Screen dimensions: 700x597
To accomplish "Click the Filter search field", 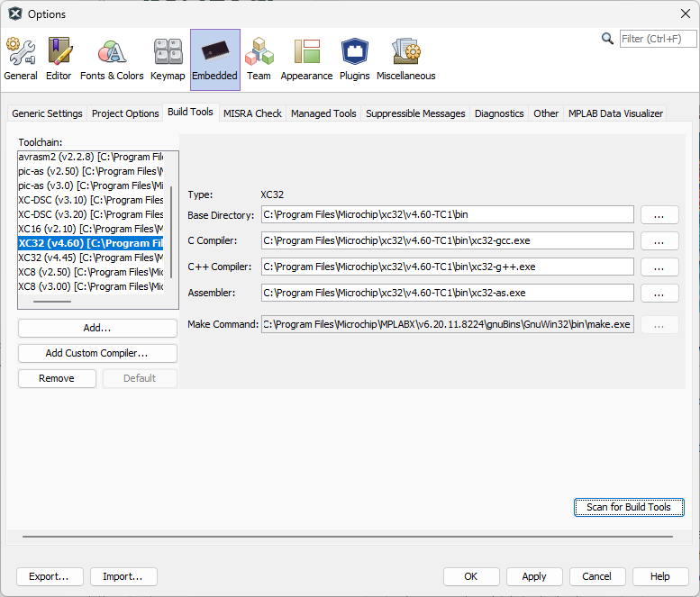I will click(x=658, y=39).
